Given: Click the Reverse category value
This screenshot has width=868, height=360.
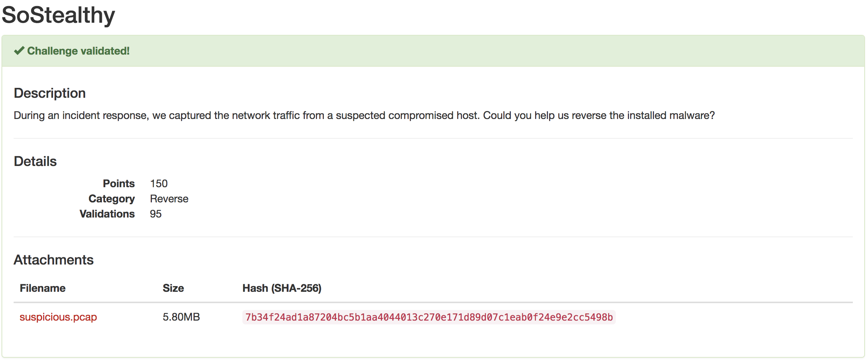Looking at the screenshot, I should [169, 199].
